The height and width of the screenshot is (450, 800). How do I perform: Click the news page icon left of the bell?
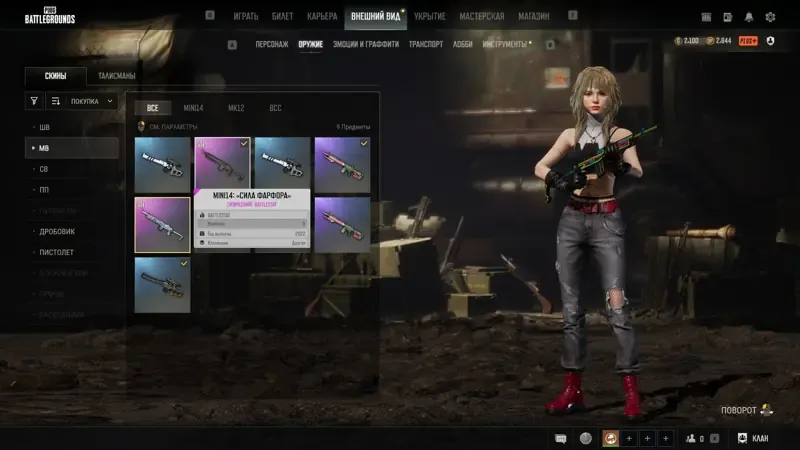[728, 17]
